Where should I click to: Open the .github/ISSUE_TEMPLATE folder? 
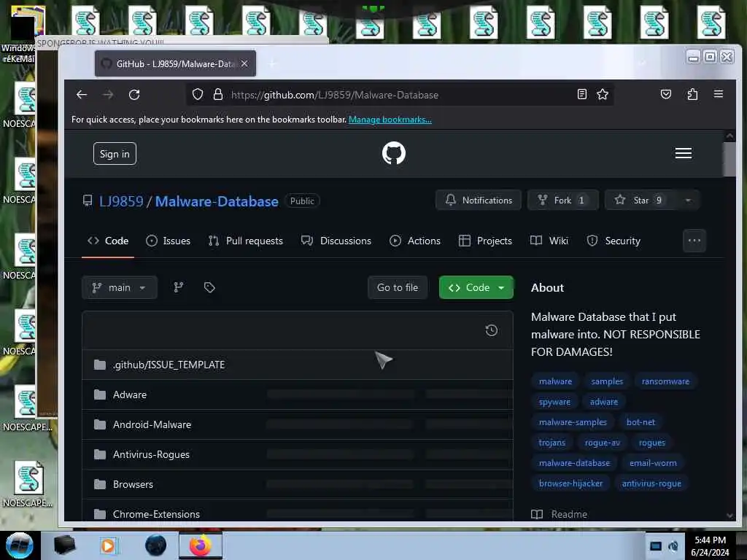[x=169, y=365]
